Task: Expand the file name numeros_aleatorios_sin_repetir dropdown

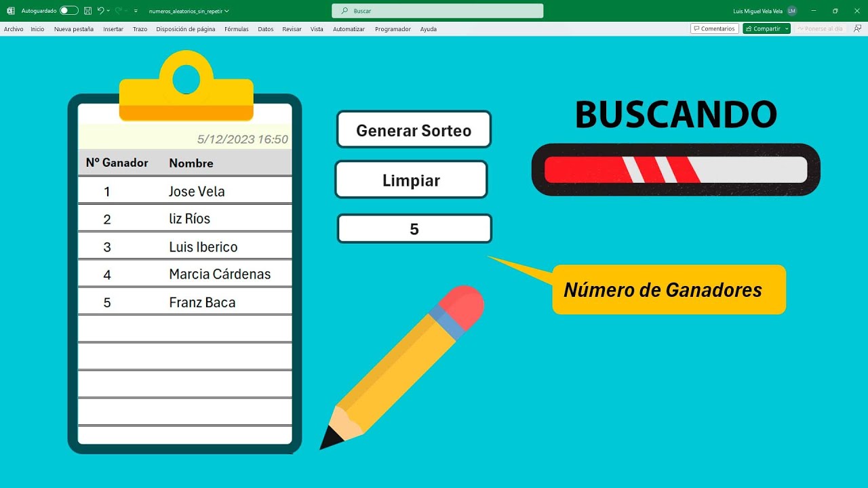Action: coord(226,11)
